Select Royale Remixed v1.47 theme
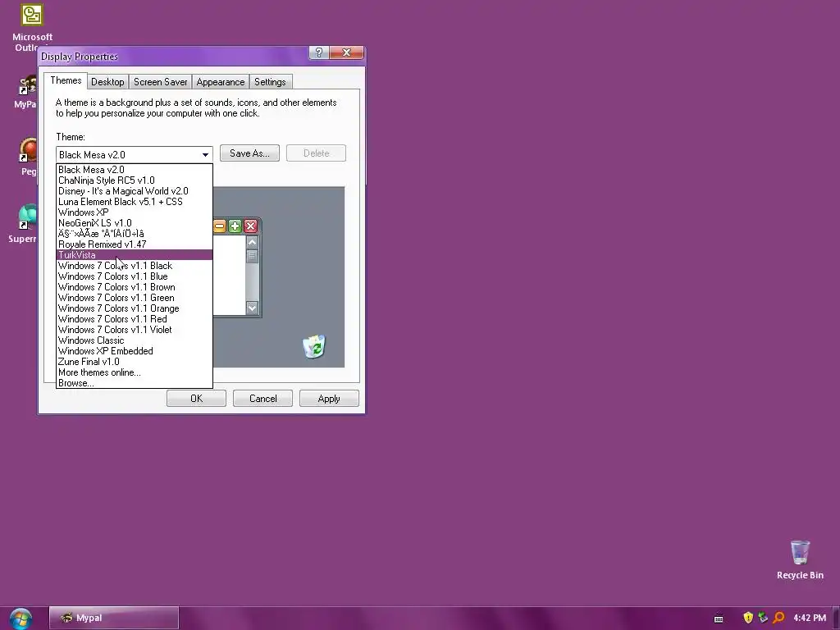This screenshot has width=840, height=630. pyautogui.click(x=135, y=244)
